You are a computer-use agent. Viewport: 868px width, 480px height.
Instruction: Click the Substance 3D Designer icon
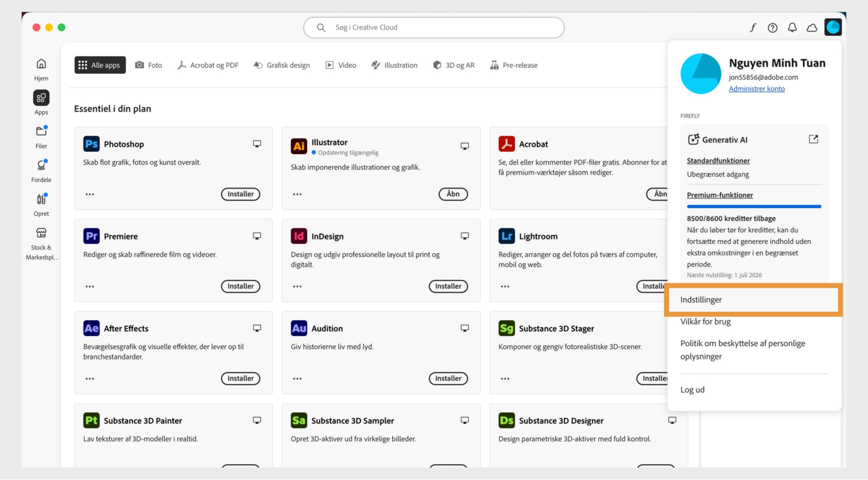point(506,420)
